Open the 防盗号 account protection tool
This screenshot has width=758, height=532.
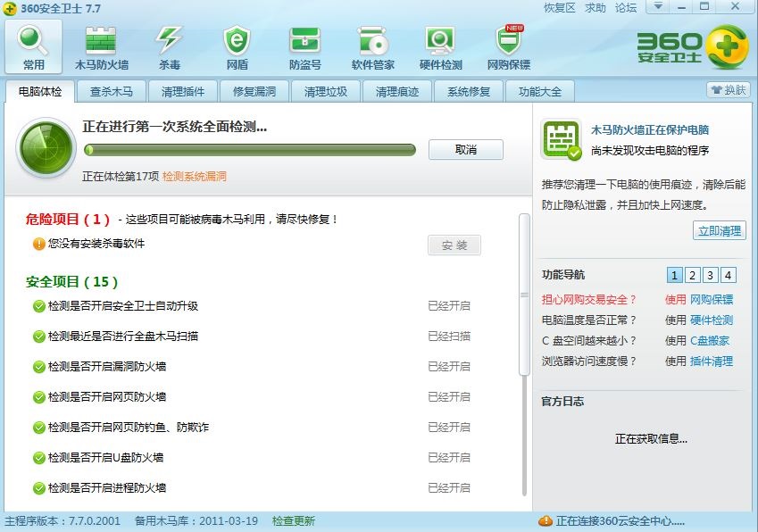point(304,45)
